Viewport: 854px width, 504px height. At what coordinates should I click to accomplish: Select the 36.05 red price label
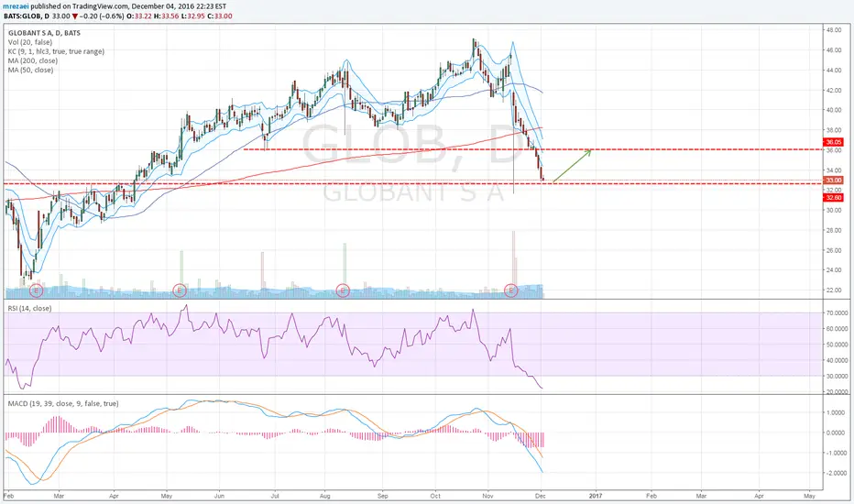(834, 142)
